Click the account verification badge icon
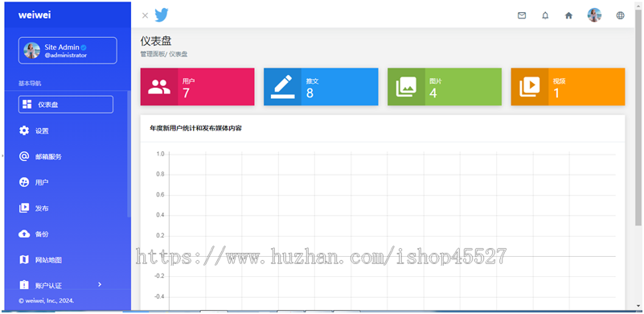 24,285
